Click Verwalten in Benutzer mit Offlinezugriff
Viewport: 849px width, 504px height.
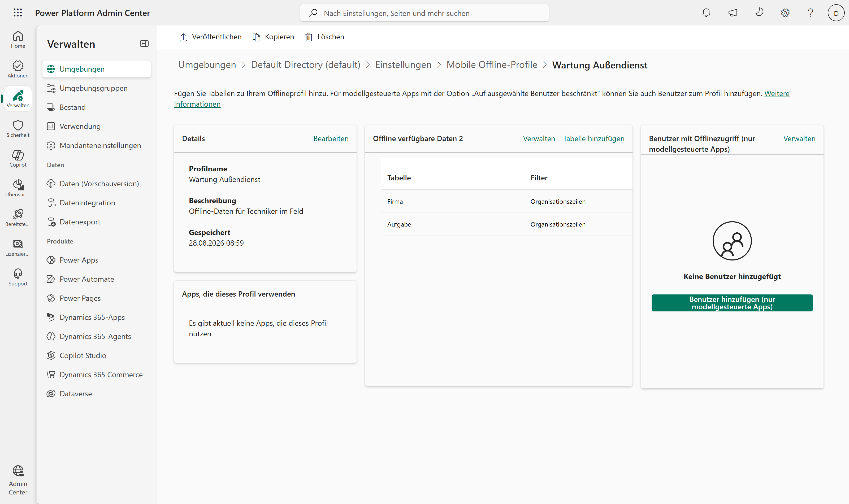click(799, 138)
